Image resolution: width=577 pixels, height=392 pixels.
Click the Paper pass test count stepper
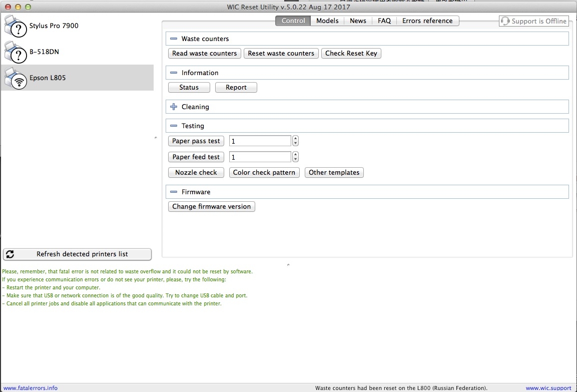pyautogui.click(x=295, y=141)
